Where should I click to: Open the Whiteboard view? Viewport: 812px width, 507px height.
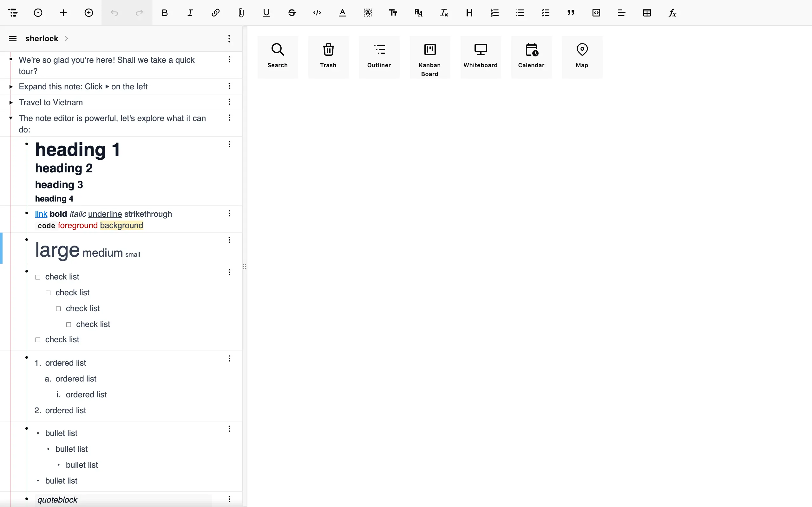click(480, 57)
